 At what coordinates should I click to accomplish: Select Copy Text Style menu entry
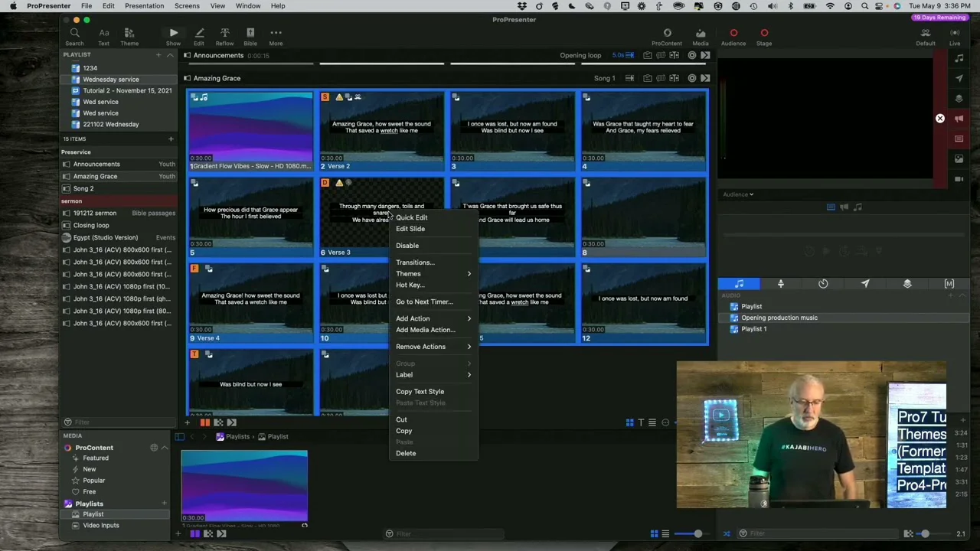pyautogui.click(x=420, y=391)
